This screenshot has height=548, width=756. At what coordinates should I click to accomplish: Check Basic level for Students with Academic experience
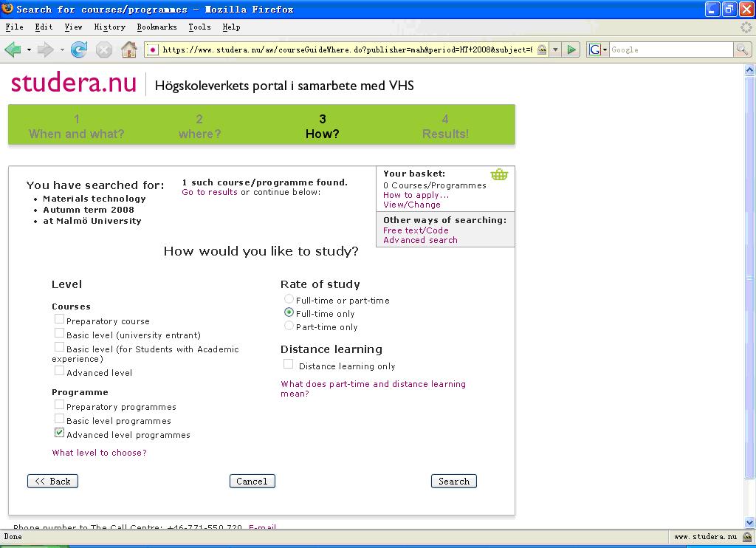[x=59, y=347]
